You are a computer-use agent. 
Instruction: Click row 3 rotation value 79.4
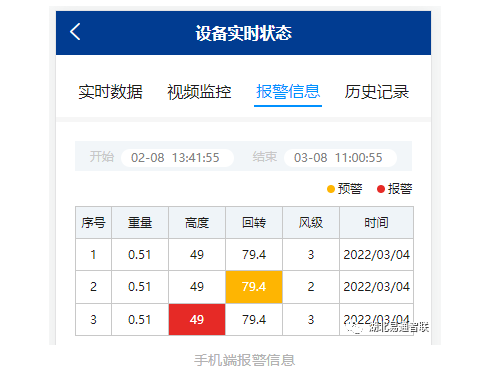point(254,319)
